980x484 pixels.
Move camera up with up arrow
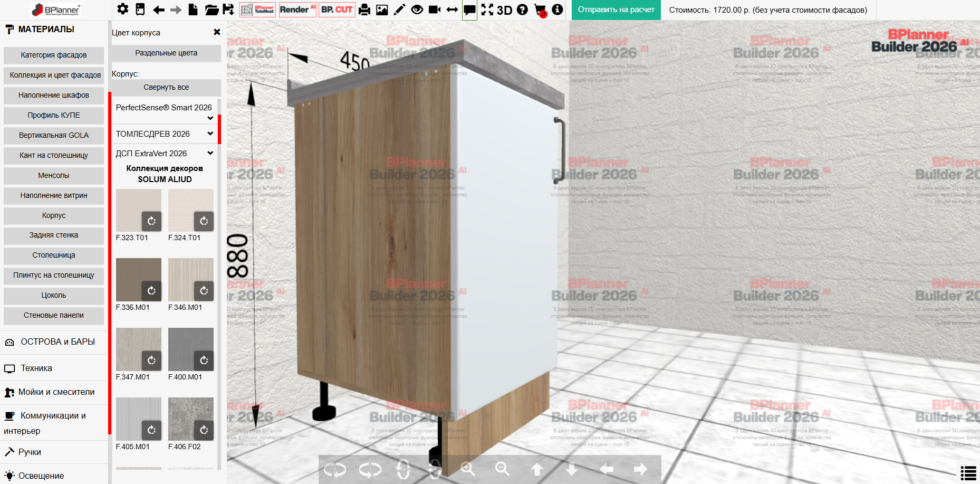click(537, 469)
